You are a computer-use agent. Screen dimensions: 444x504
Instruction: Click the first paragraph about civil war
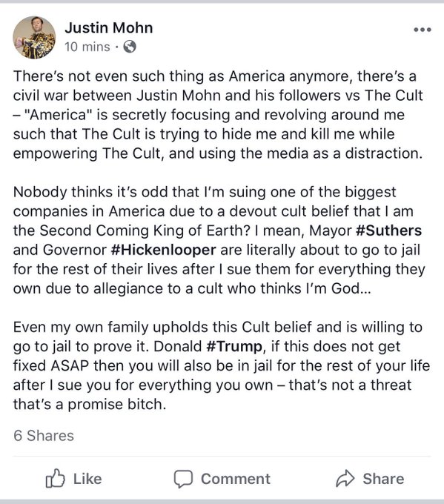click(219, 115)
